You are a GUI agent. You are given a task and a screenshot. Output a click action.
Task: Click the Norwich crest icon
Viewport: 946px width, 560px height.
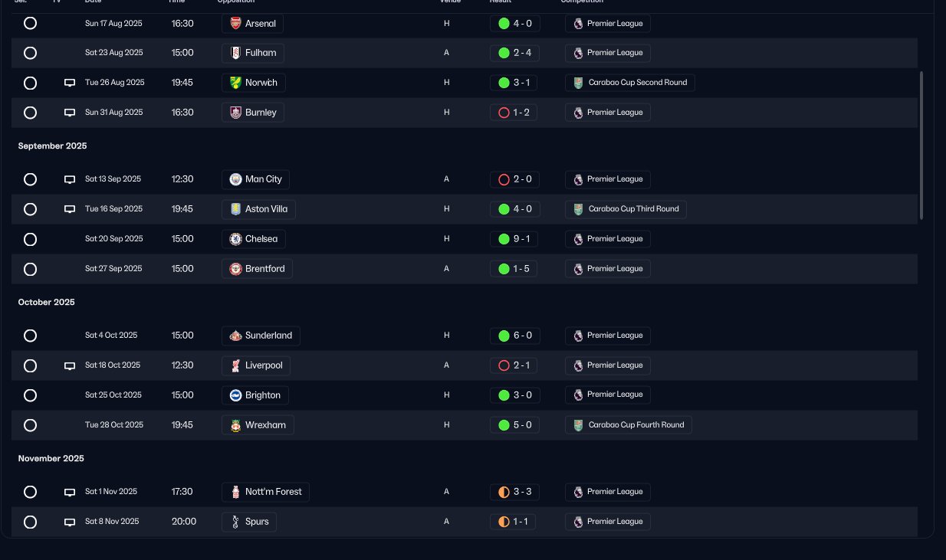click(235, 83)
